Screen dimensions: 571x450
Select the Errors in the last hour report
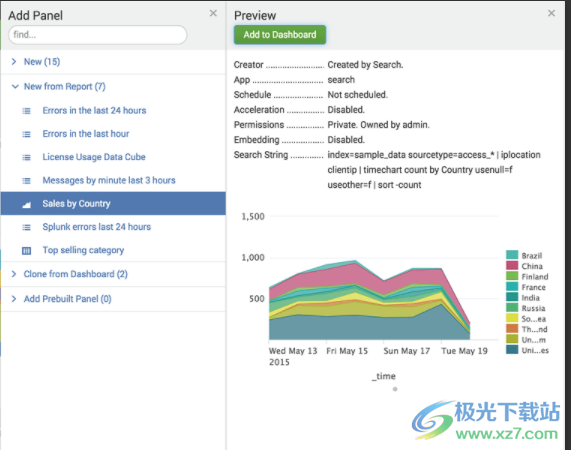click(86, 134)
